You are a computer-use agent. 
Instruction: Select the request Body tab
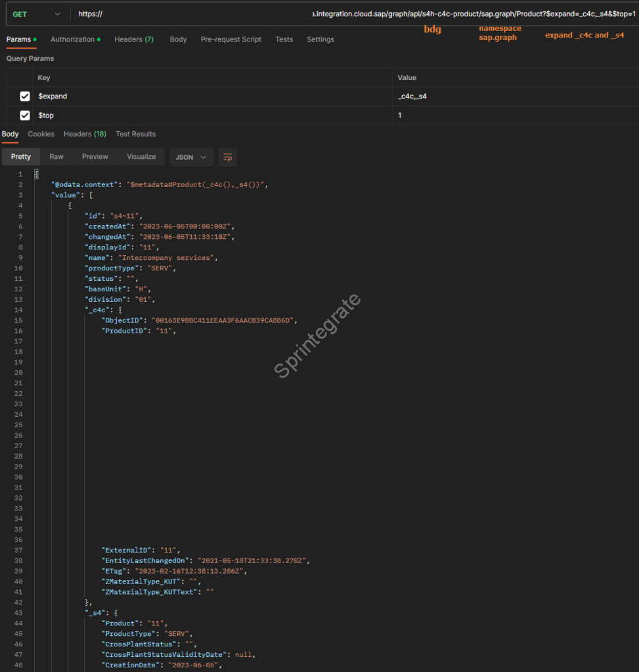[x=178, y=39]
